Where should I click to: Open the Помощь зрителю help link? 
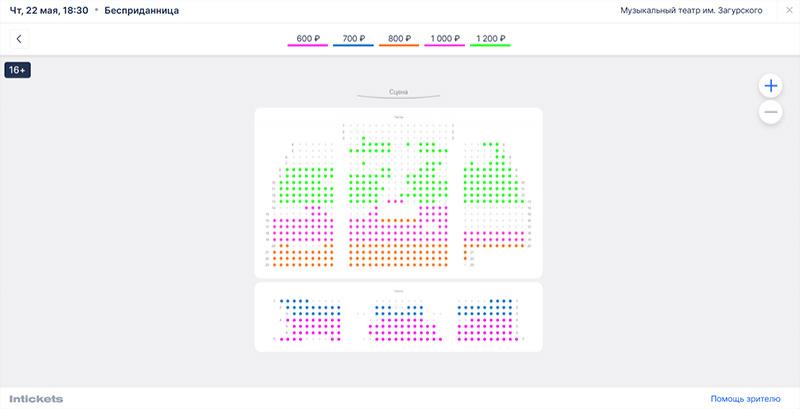(745, 399)
